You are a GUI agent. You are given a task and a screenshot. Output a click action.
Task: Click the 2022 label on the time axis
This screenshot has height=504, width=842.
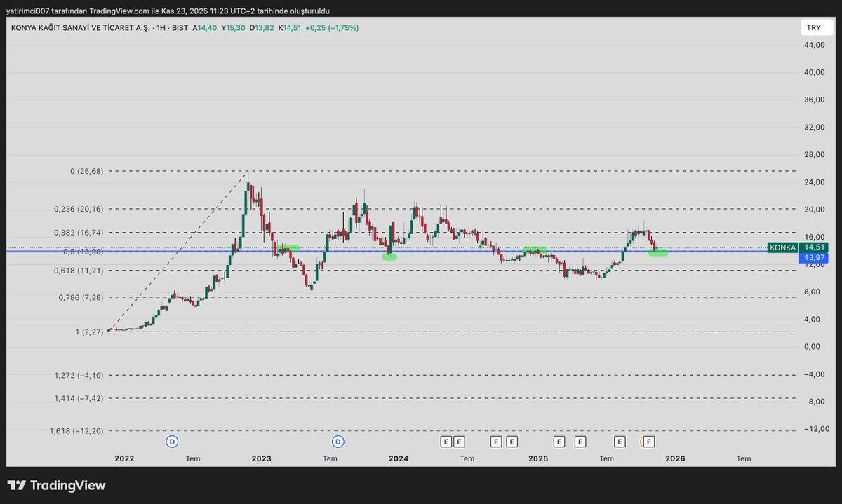pos(124,459)
